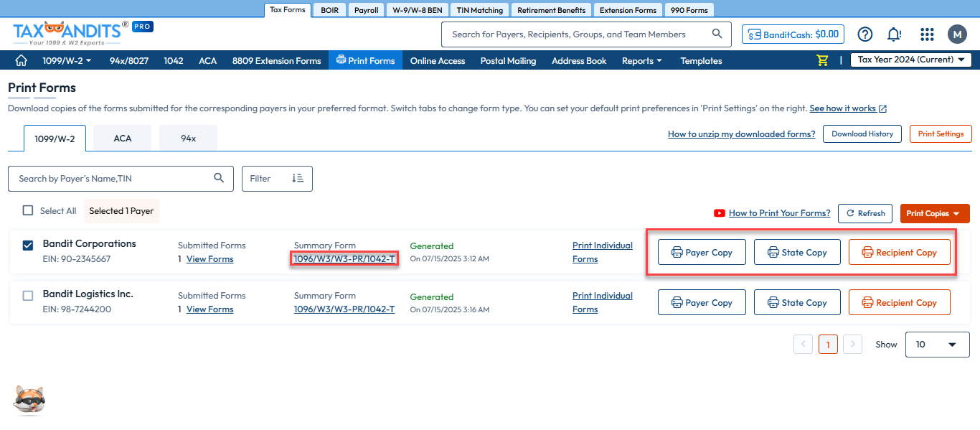Image resolution: width=980 pixels, height=430 pixels.
Task: Click the Refresh button
Action: [x=865, y=213]
